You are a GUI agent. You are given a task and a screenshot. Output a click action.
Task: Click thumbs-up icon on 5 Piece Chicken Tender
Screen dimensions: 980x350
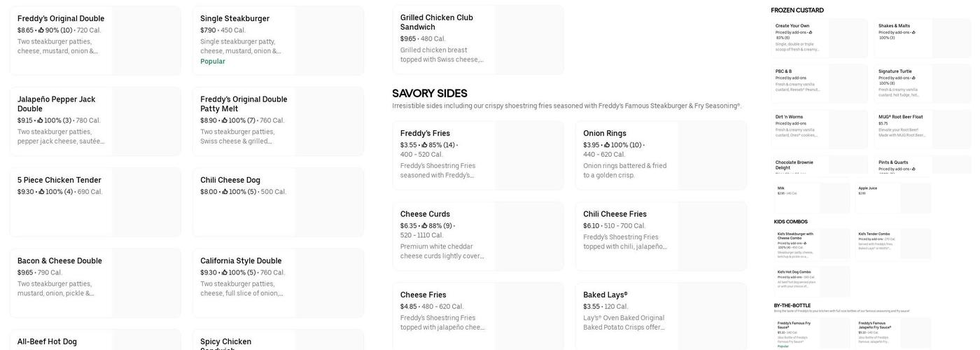(41, 192)
